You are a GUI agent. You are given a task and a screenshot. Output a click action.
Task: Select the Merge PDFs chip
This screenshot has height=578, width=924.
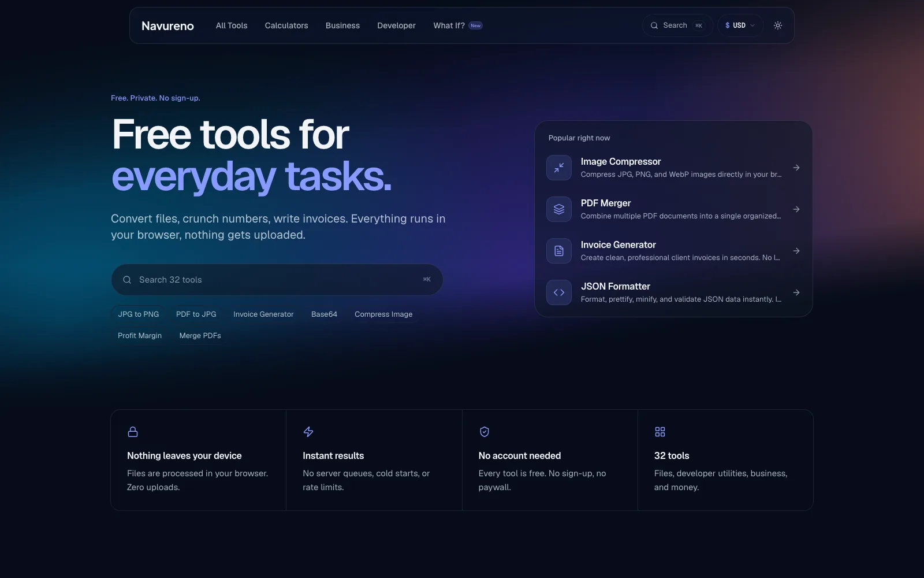point(200,336)
